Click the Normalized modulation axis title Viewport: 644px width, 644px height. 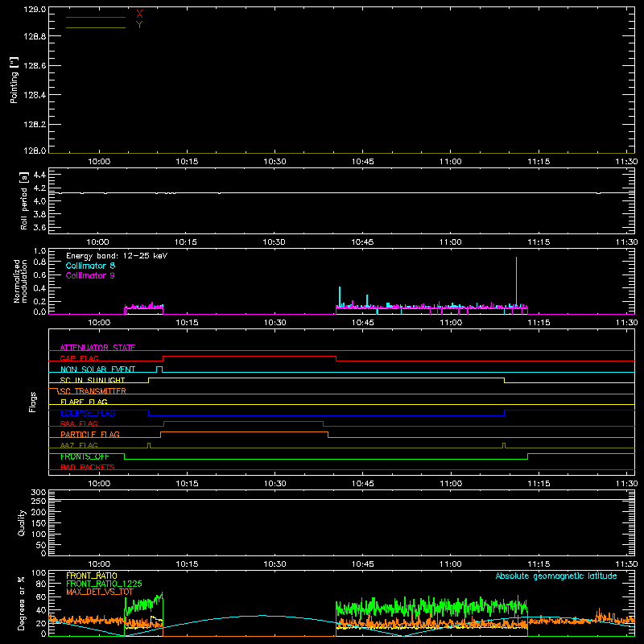[x=20, y=281]
